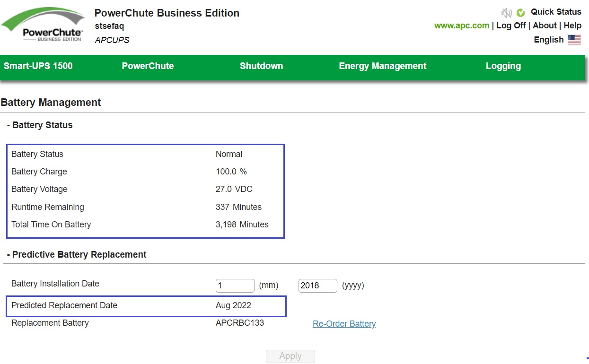Click the PowerChute Business Edition logo
Viewport: 589px width, 364px height.
point(43,25)
